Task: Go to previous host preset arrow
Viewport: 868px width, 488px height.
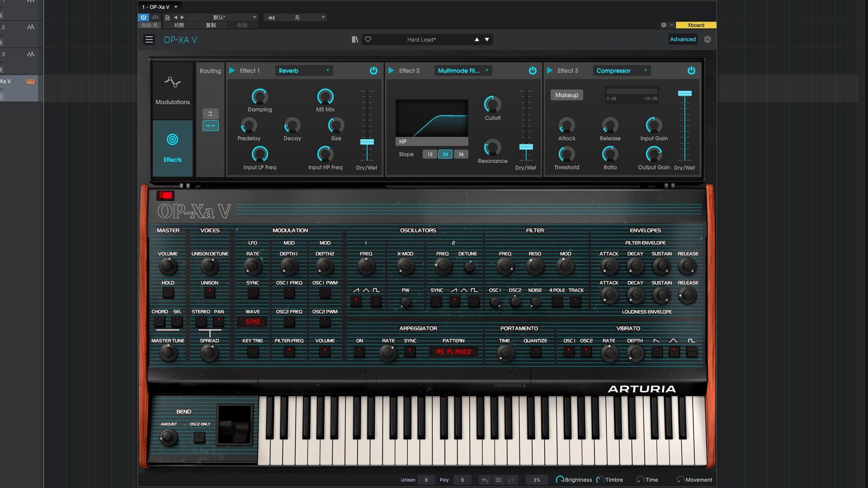Action: [176, 17]
